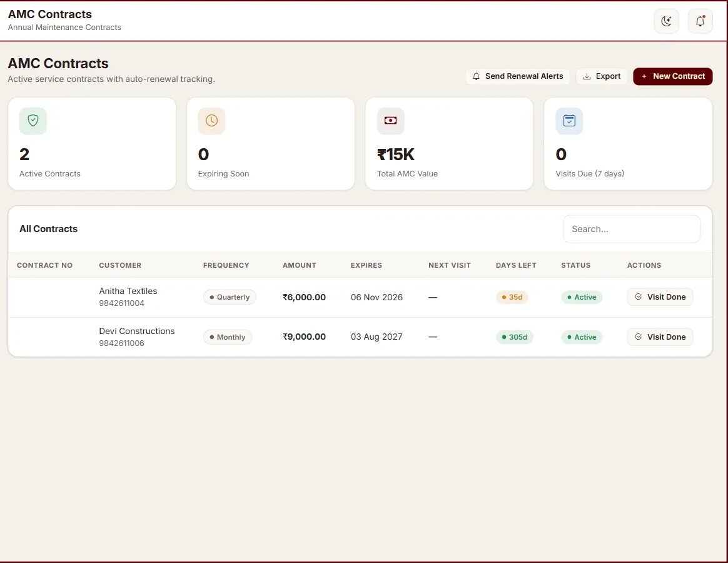Click the Customer column header
Image resolution: width=728 pixels, height=563 pixels.
120,265
